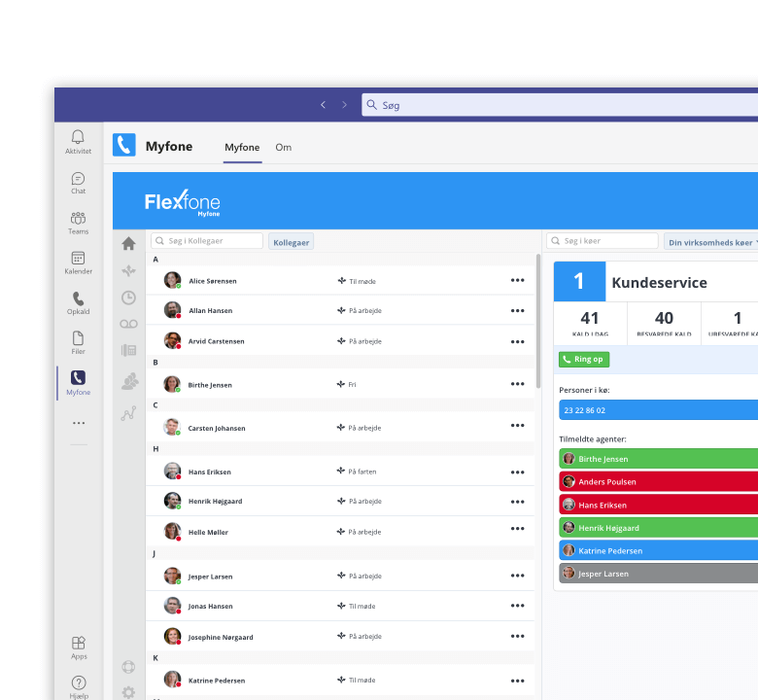Select red agent bar Anders Poulsen
Image resolution: width=758 pixels, height=700 pixels.
(x=658, y=482)
